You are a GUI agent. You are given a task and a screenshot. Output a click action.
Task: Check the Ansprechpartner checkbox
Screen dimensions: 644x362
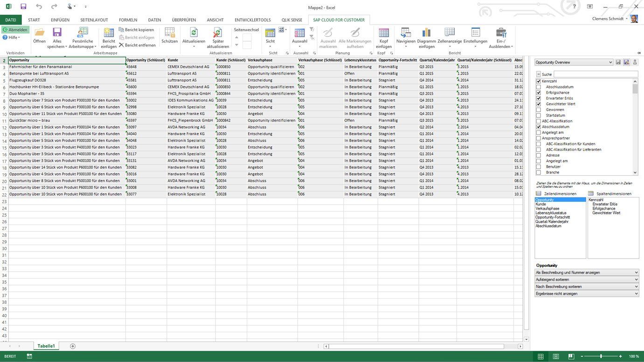(539, 138)
